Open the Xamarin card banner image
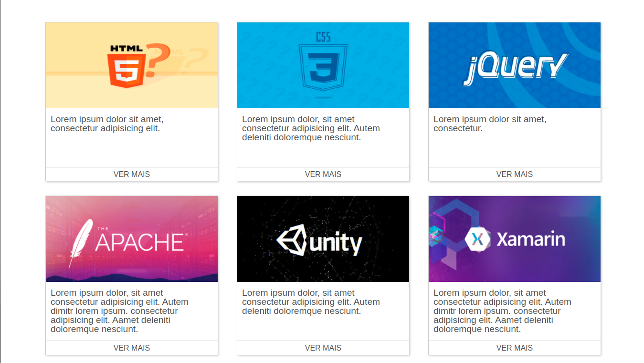Image resolution: width=644 pixels, height=363 pixels. 515,239
